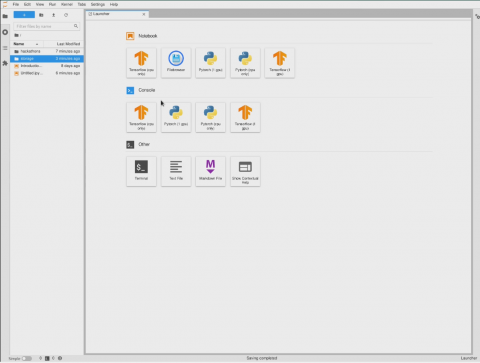Open the Tabs menu
Image resolution: width=480 pixels, height=363 pixels.
tap(82, 4)
